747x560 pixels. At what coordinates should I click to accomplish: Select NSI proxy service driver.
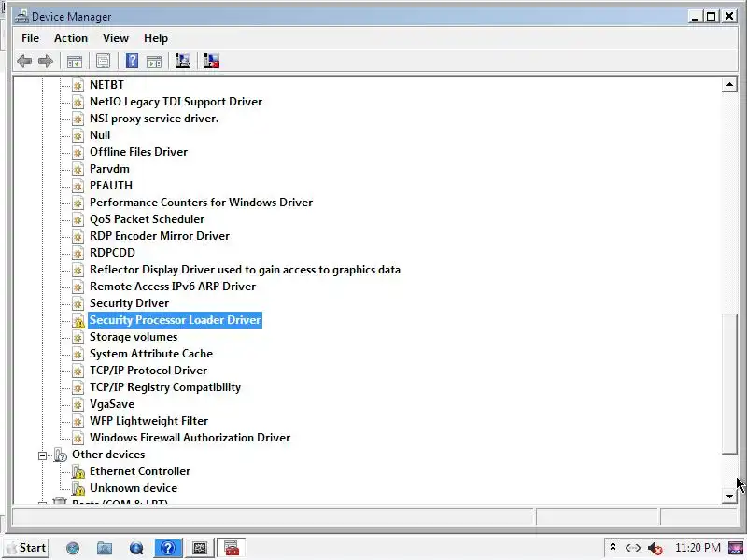pyautogui.click(x=154, y=119)
